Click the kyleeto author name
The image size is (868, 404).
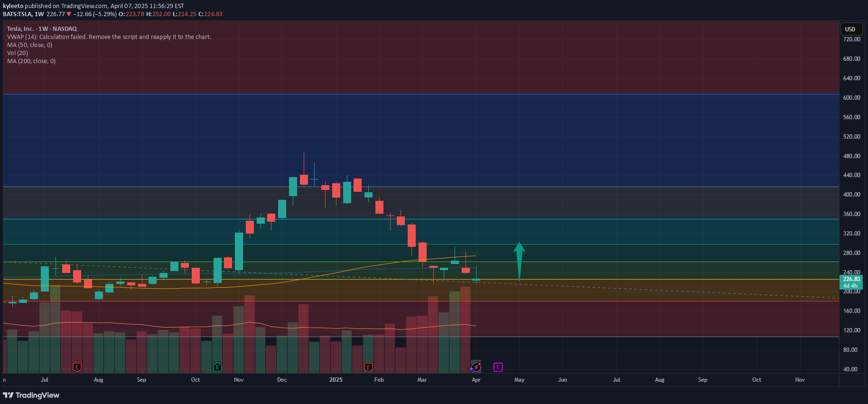click(x=13, y=6)
